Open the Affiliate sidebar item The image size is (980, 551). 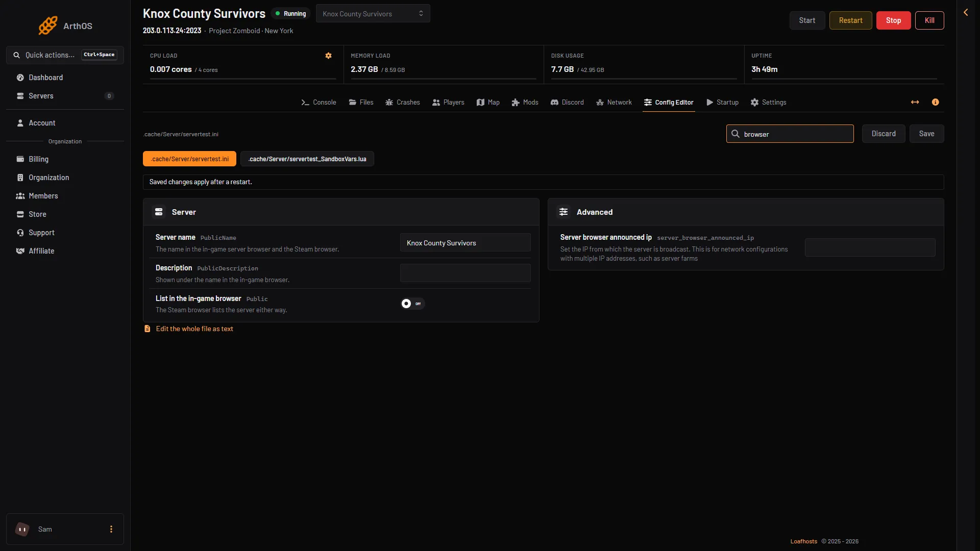pos(65,251)
